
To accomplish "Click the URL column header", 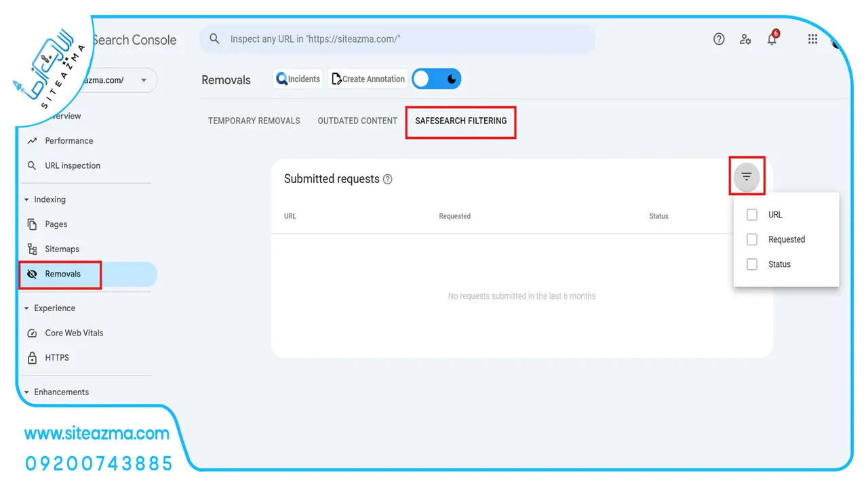I will click(290, 216).
